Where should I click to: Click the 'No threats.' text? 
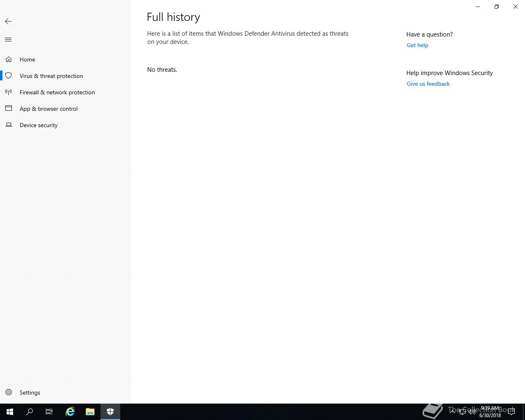pos(162,70)
